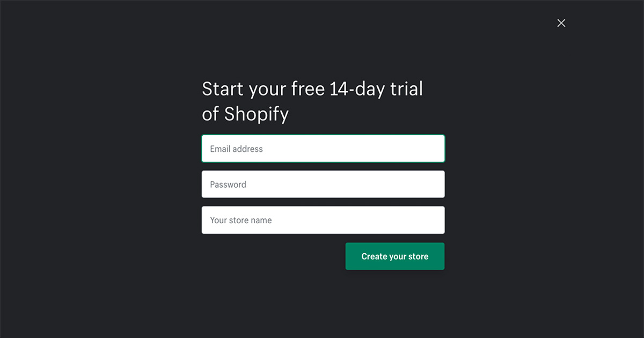Click the 'Password' placeholder text

(x=228, y=185)
